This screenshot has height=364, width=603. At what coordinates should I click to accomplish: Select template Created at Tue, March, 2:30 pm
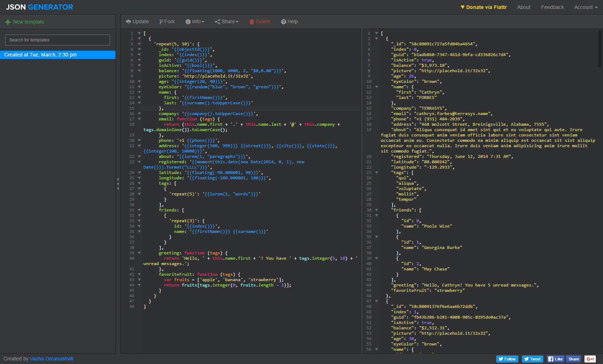(x=58, y=55)
